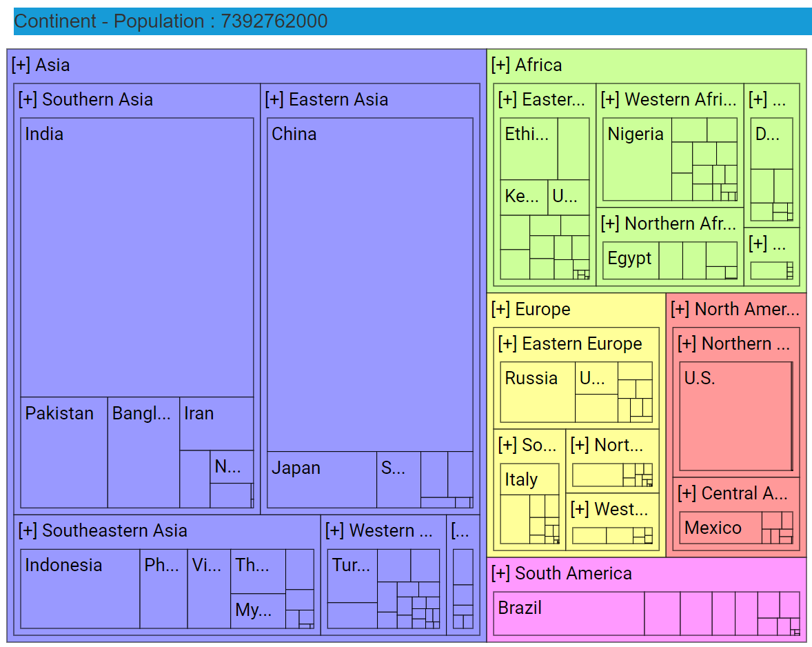This screenshot has width=812, height=647.
Task: Expand the North America continent header
Action: pos(735,309)
